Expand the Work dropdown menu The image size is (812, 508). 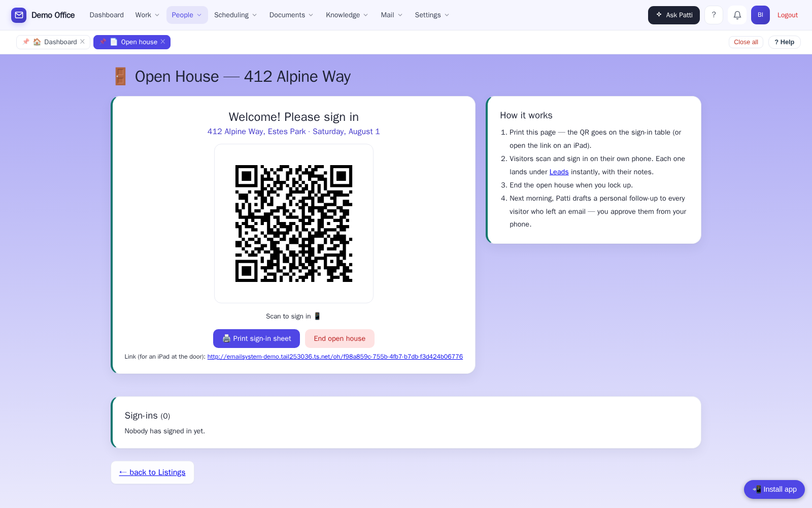[147, 15]
